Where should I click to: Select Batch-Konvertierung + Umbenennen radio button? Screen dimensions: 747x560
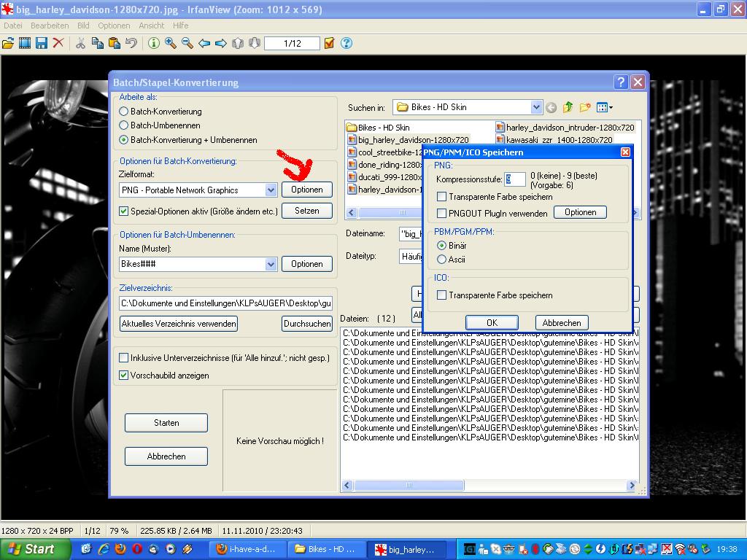pyautogui.click(x=124, y=140)
